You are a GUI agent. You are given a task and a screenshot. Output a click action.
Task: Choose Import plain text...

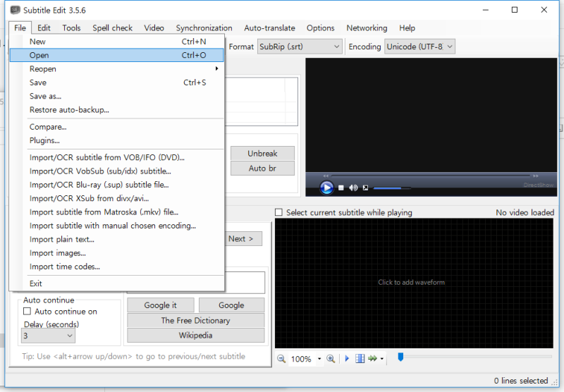pyautogui.click(x=117, y=240)
